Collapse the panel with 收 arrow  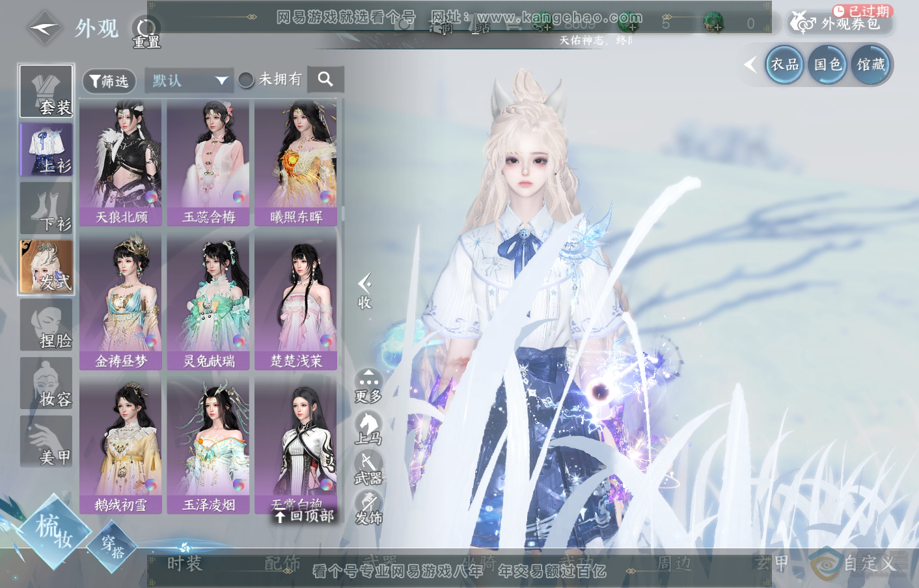point(364,291)
